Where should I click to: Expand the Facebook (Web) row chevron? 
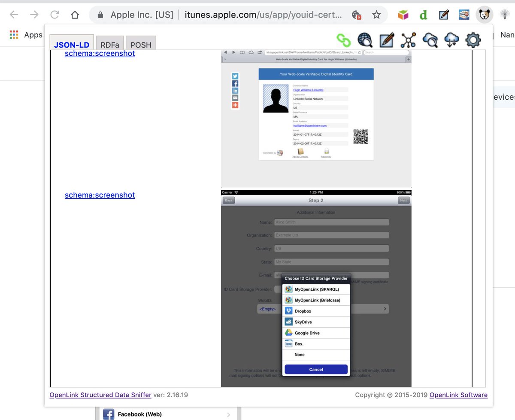pyautogui.click(x=228, y=415)
